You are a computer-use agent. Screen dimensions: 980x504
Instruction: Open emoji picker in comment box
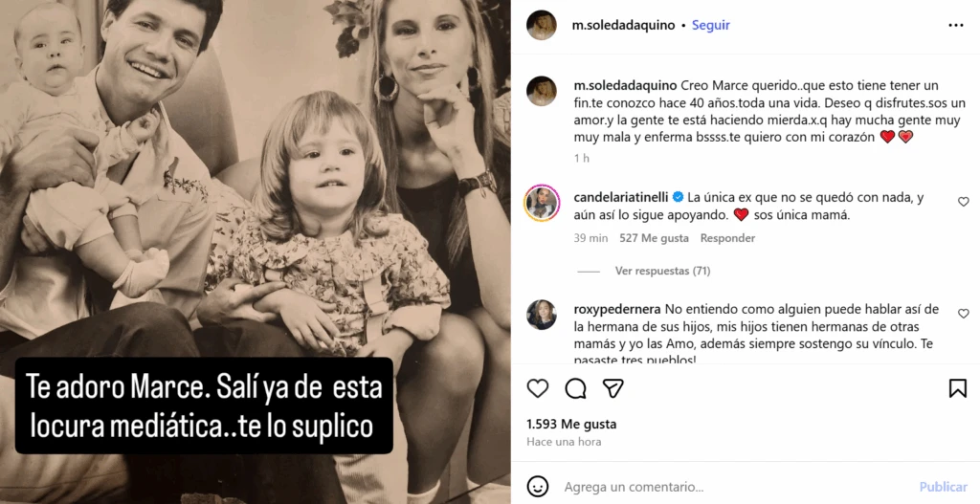[538, 487]
